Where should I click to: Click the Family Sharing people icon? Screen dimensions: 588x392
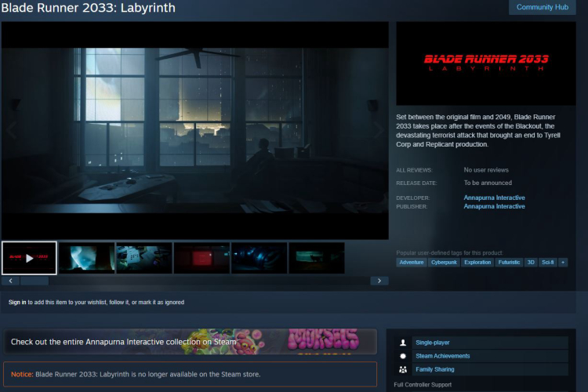click(x=403, y=369)
